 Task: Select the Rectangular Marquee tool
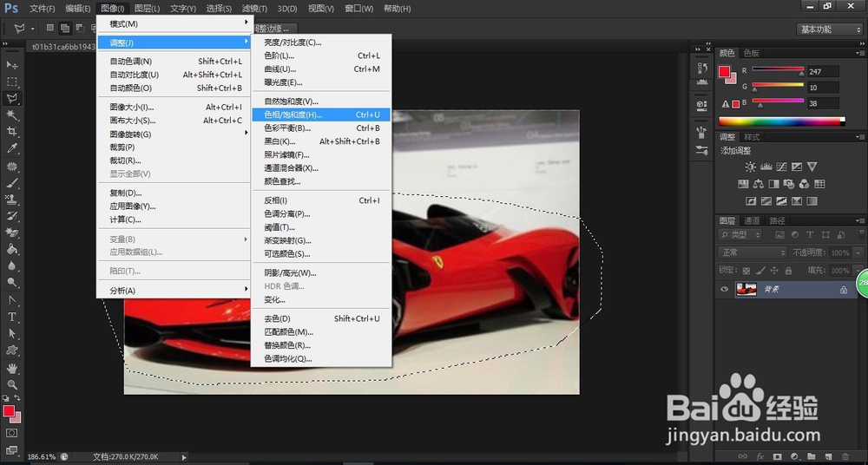pyautogui.click(x=11, y=82)
